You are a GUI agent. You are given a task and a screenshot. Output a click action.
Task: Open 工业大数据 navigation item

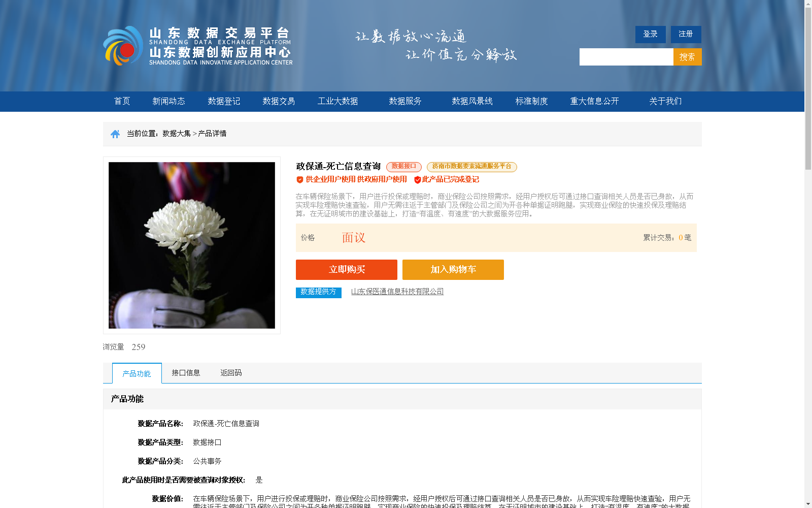click(338, 102)
